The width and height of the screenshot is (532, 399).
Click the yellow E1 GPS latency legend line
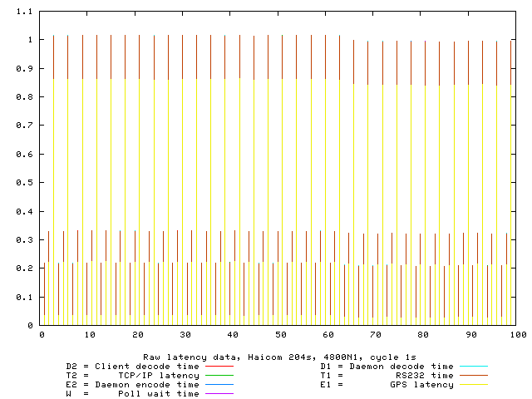tap(473, 385)
